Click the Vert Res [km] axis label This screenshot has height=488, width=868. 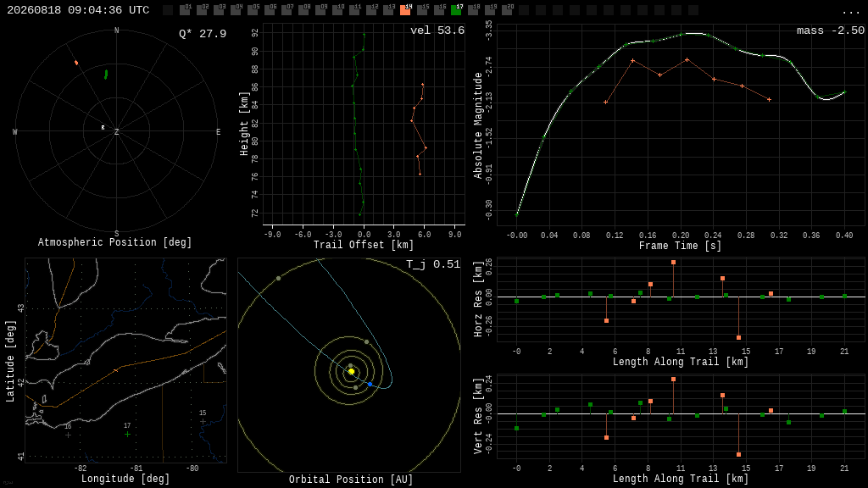[478, 416]
